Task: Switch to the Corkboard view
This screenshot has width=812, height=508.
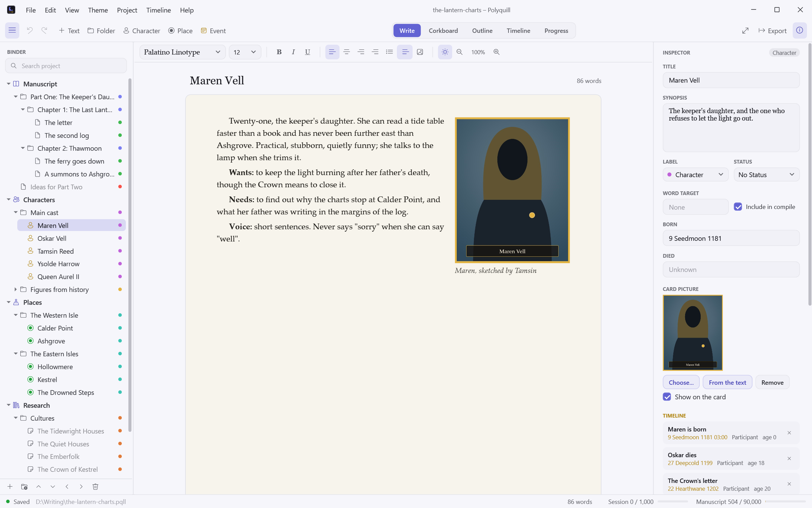Action: click(x=443, y=30)
